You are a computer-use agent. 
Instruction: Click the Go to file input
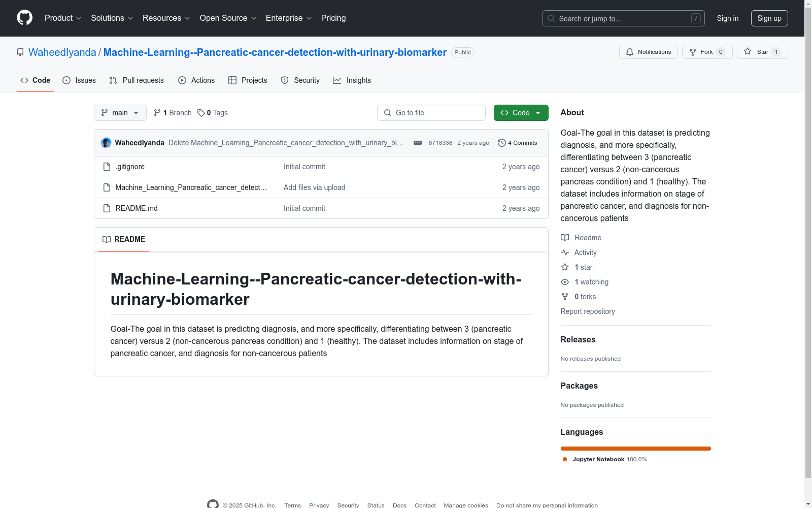pyautogui.click(x=431, y=113)
